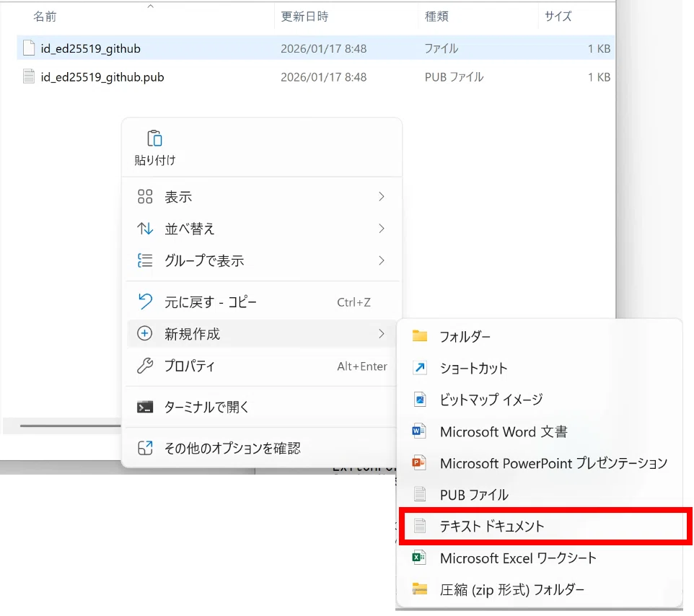Viewport: 694px width, 616px height.
Task: Sort by 名前 column header
Action: 45,17
